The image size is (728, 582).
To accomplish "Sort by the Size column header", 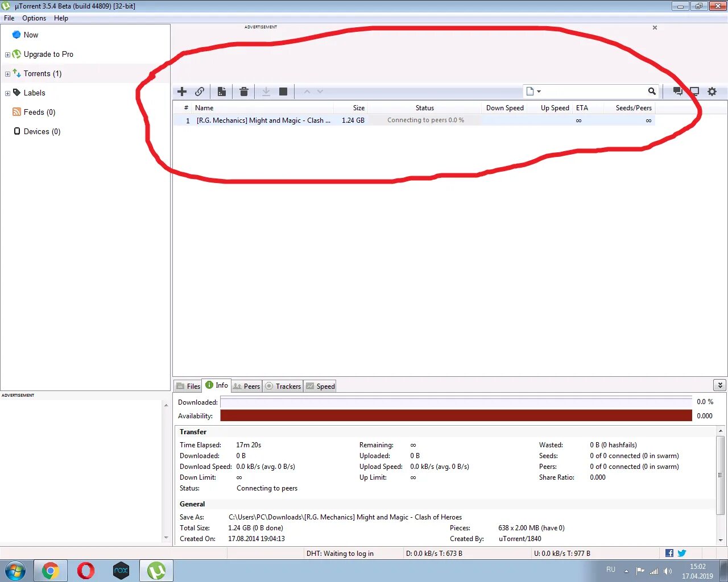I will click(x=350, y=108).
